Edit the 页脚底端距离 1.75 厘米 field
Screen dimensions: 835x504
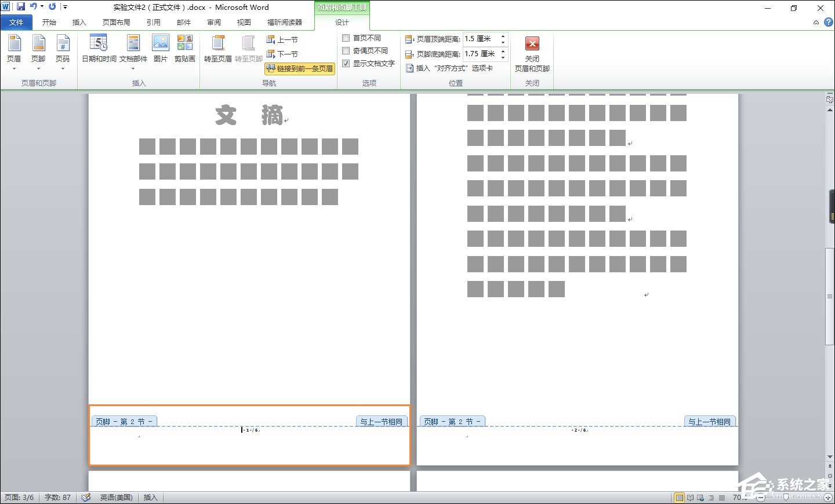tap(481, 54)
